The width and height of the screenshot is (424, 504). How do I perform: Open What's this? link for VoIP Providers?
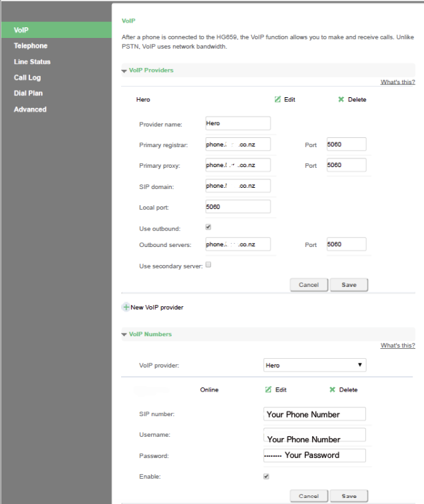pos(397,82)
